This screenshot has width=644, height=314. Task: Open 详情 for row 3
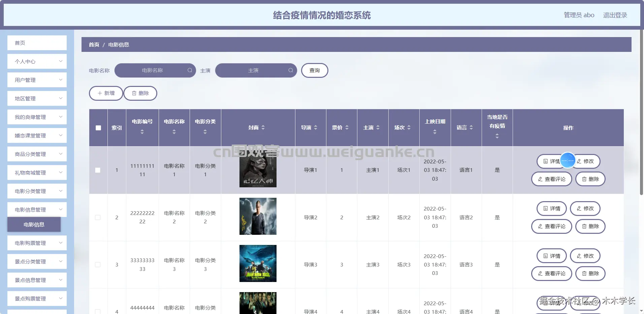click(x=552, y=256)
